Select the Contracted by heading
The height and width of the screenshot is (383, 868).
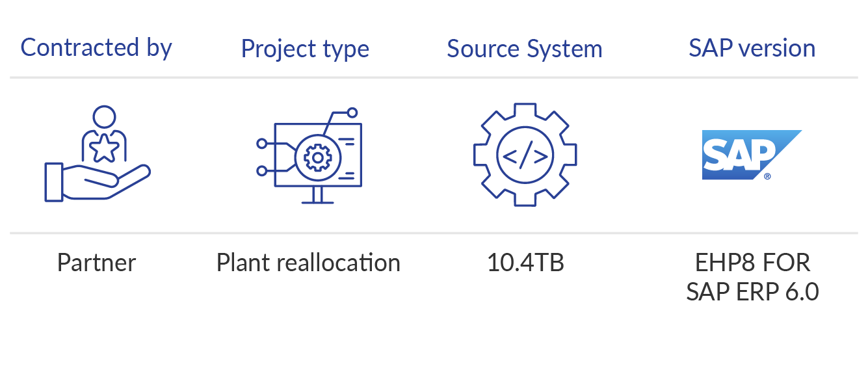[96, 48]
